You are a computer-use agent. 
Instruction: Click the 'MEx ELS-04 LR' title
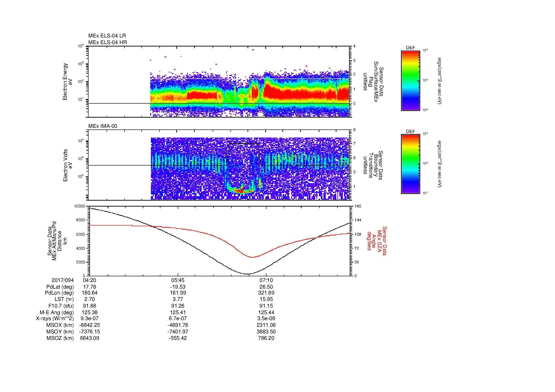(107, 36)
